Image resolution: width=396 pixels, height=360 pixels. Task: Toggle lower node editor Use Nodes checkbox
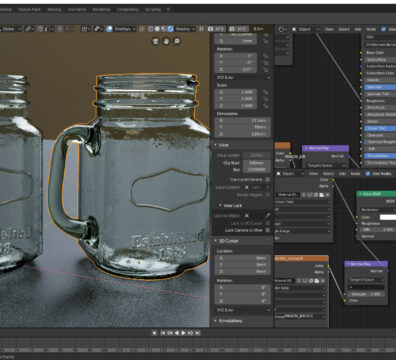coord(368,174)
